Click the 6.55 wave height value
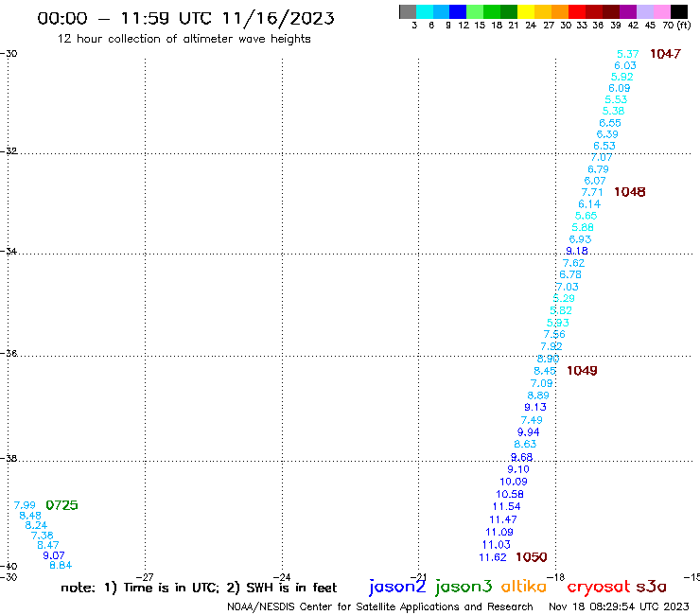This screenshot has height=615, width=700. coord(610,123)
